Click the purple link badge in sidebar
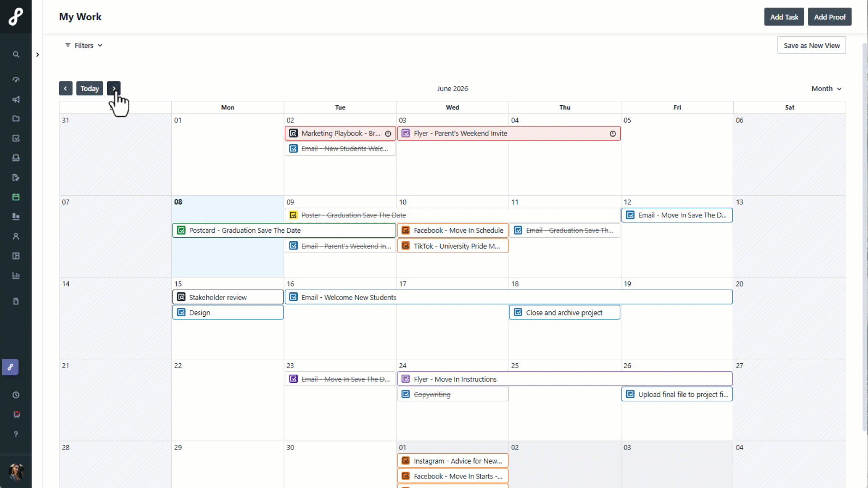Image resolution: width=868 pixels, height=488 pixels. (x=10, y=367)
